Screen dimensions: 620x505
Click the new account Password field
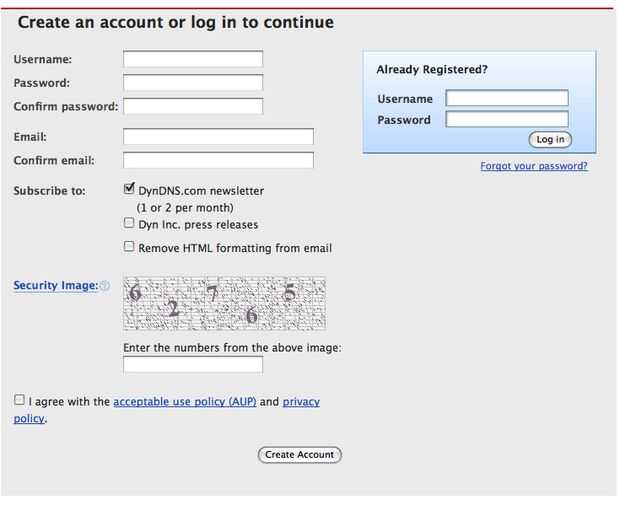(x=193, y=83)
